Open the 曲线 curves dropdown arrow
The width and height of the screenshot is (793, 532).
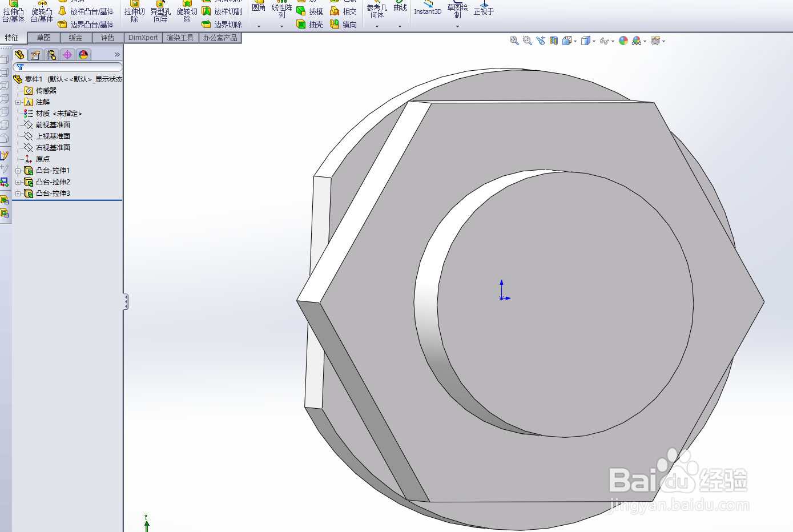click(x=400, y=26)
